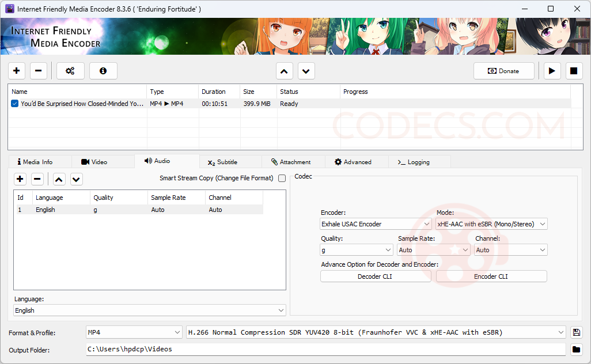Click the audio list Language column header
Screen dimensions: 591x364
(61, 198)
